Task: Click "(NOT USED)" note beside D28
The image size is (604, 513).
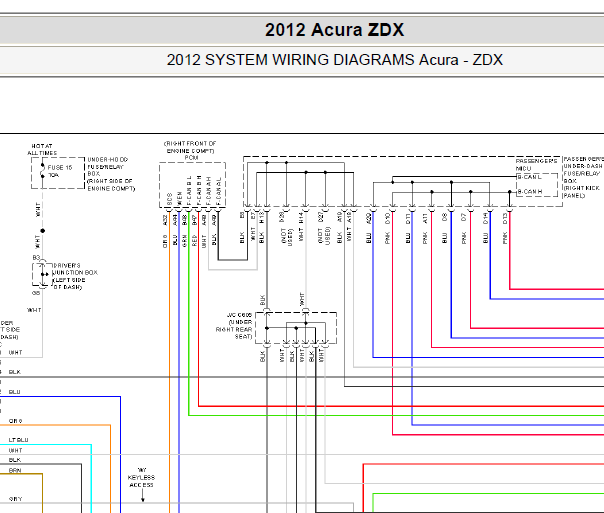Action: click(287, 237)
